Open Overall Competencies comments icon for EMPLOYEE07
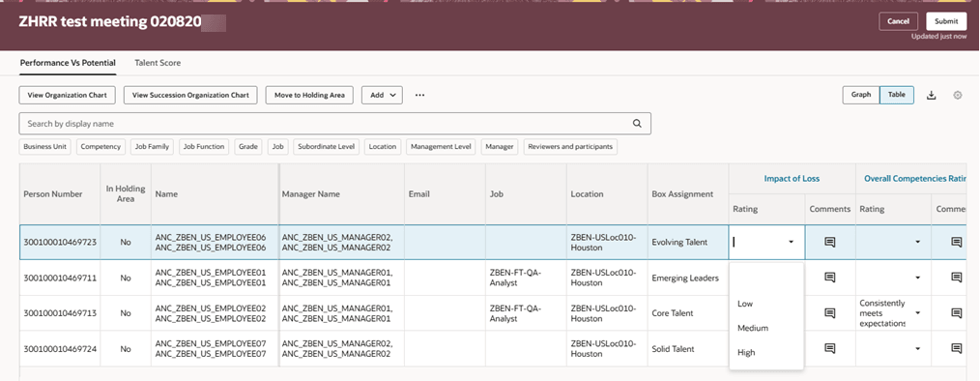This screenshot has width=980, height=381. click(956, 348)
